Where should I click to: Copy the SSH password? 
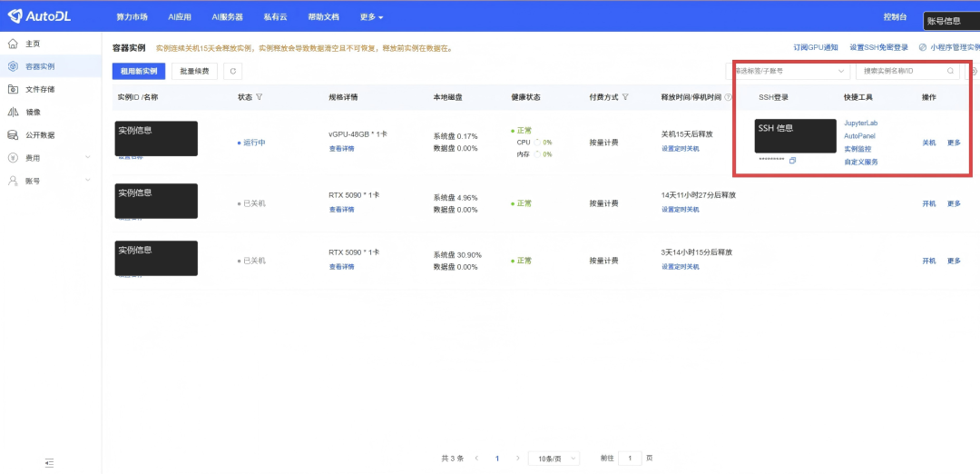[x=792, y=161]
